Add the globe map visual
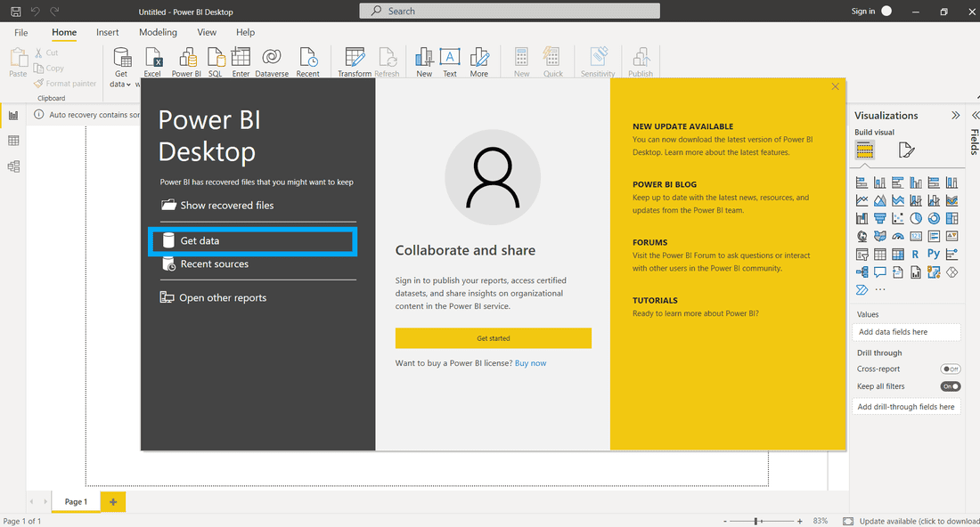This screenshot has height=527, width=980. tap(862, 236)
